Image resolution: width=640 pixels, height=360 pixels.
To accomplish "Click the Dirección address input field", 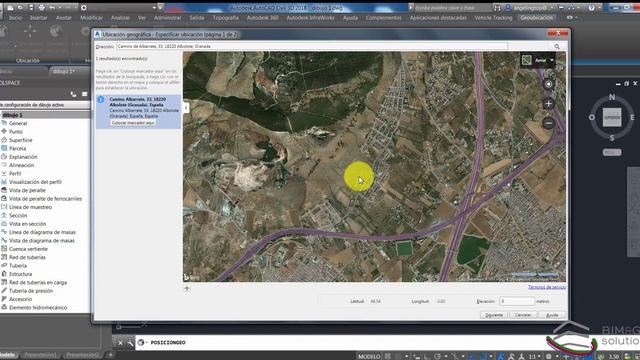I will (312, 47).
